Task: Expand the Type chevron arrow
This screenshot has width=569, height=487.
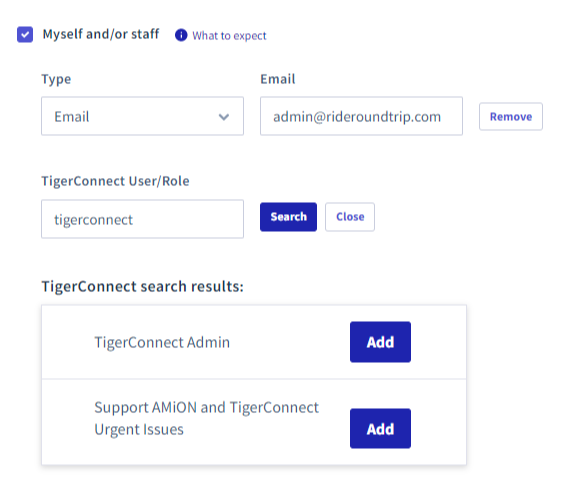Action: 224,117
